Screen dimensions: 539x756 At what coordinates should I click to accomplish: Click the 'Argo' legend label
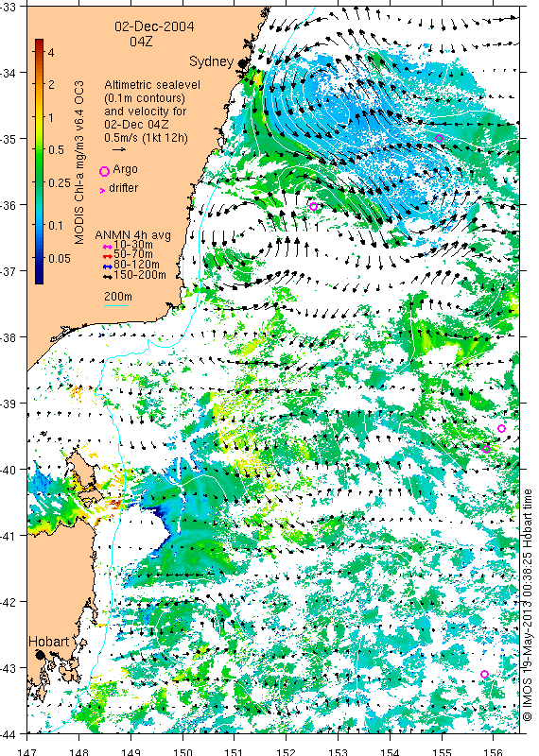(x=125, y=169)
